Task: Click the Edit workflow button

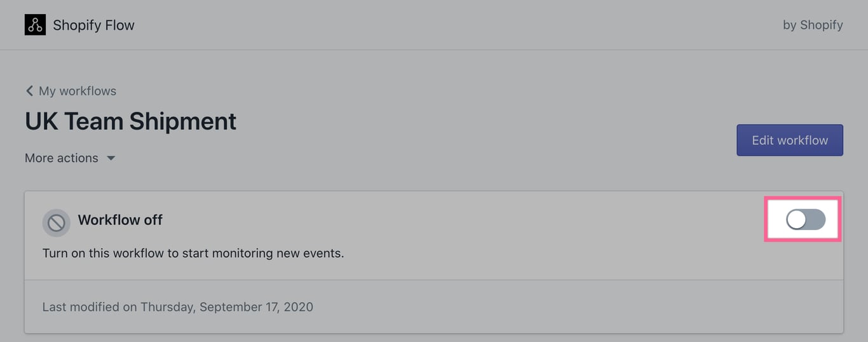Action: click(790, 140)
